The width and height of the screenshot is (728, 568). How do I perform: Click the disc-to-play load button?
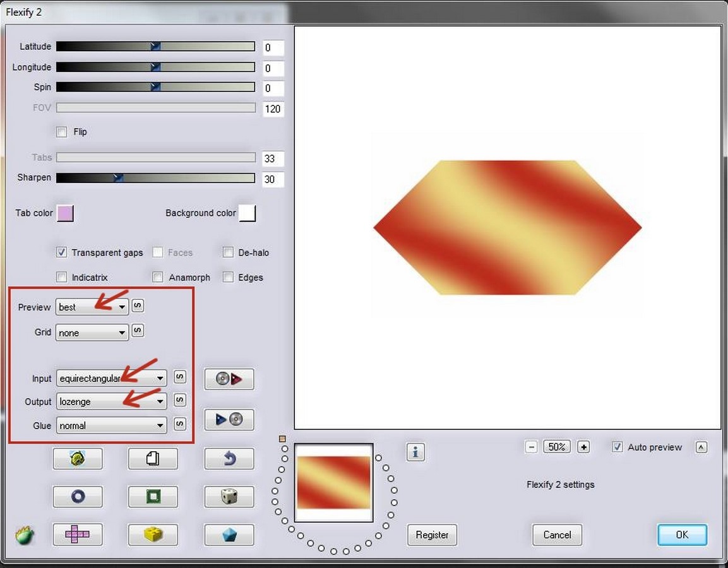coord(229,379)
